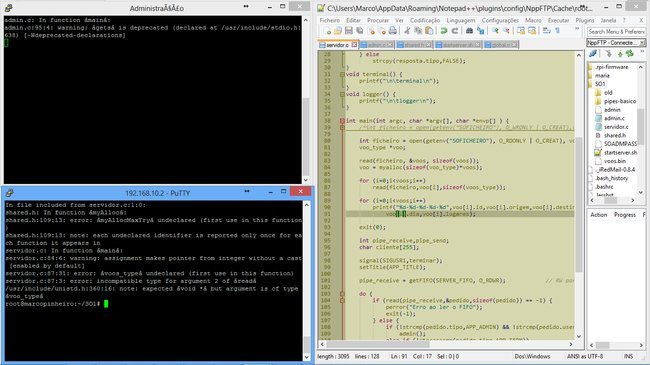Select voos.bin in NppFTP tree

click(x=615, y=161)
